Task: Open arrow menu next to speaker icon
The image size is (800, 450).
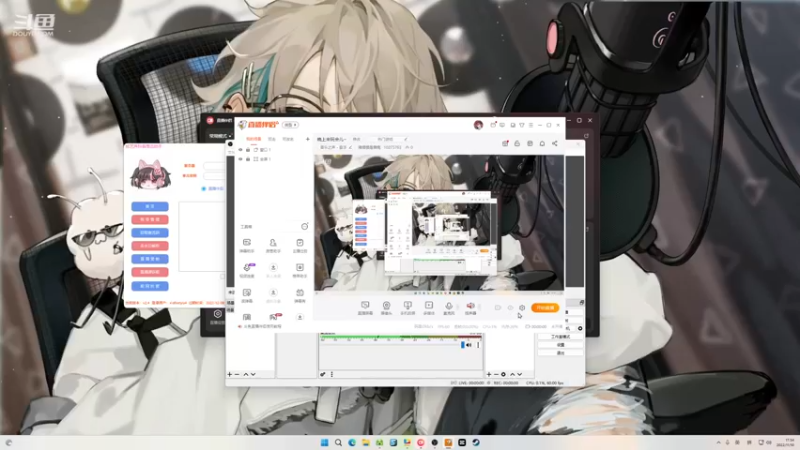Action: coord(480,306)
